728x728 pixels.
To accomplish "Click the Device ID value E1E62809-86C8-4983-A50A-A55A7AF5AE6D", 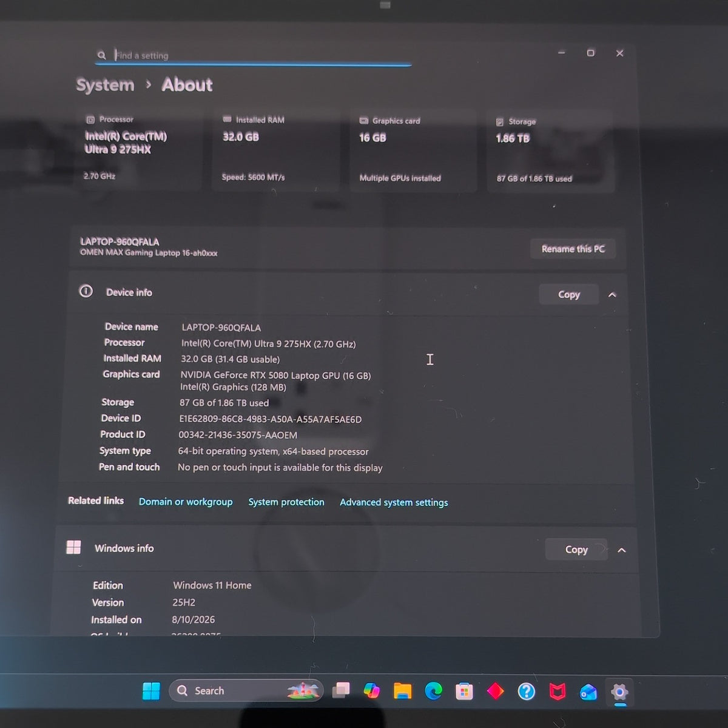I will pos(271,419).
